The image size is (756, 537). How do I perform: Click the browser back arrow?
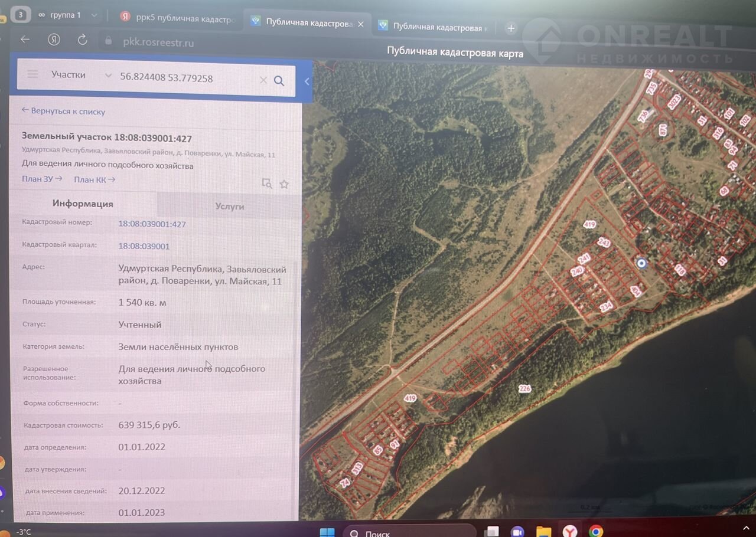[x=25, y=40]
